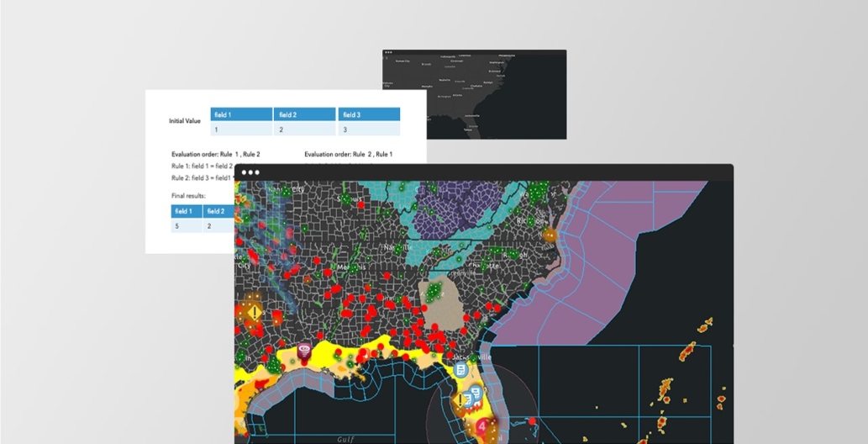Select the orange glowing marker on Virginia coast
Image resolution: width=868 pixels, height=444 pixels.
pos(550,236)
